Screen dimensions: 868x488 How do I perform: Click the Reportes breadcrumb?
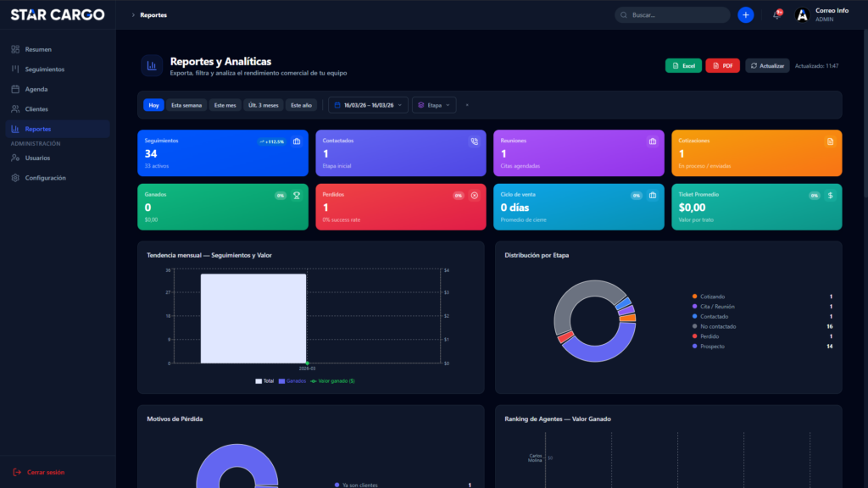point(153,15)
